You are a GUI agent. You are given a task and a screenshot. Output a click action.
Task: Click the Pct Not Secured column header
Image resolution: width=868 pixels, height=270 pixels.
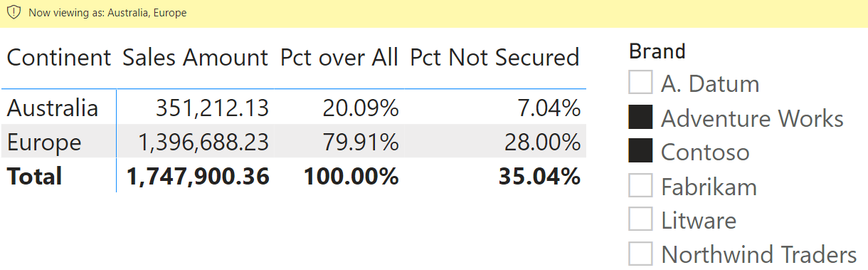coord(495,58)
